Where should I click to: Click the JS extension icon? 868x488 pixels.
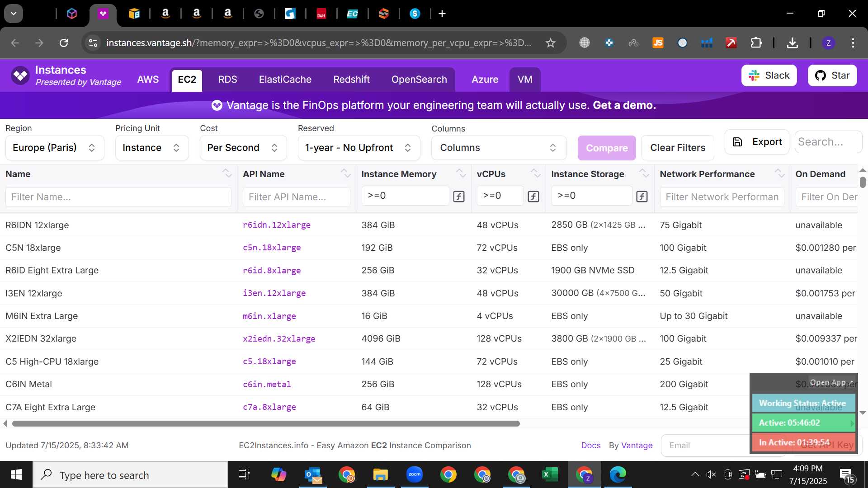point(658,43)
